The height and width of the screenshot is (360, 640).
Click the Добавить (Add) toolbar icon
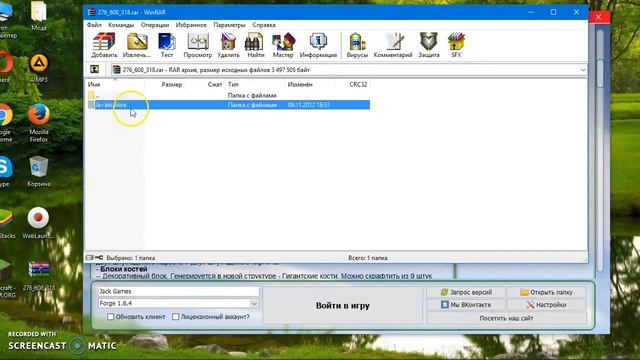coord(104,45)
